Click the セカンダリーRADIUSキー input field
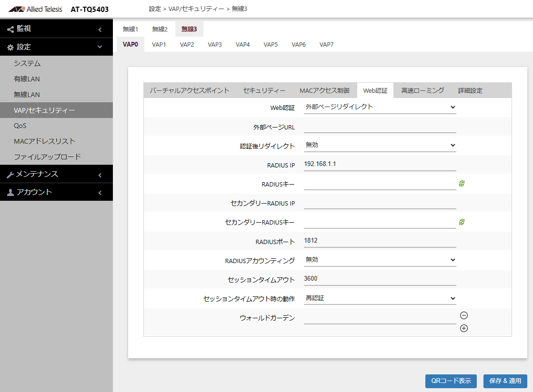Viewport: 533px width, 392px height. [380, 222]
